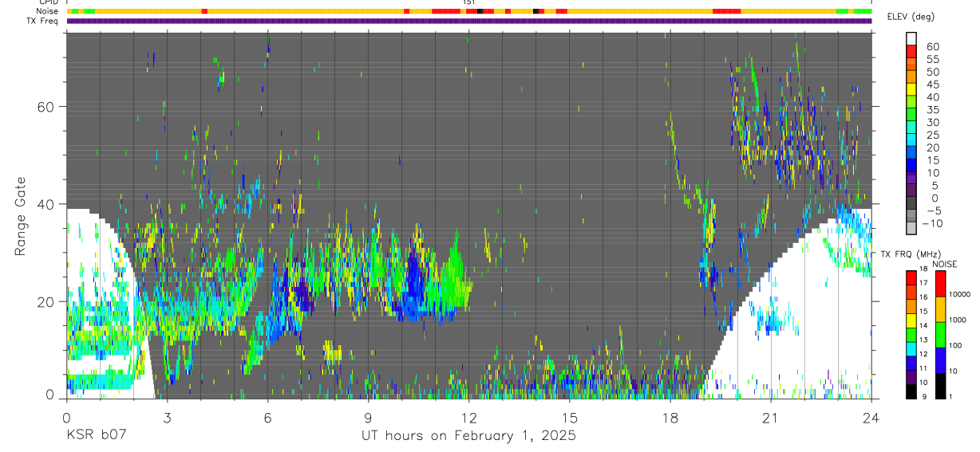The height and width of the screenshot is (452, 980).
Task: Click the purple TX Freq bar at top
Action: [468, 21]
